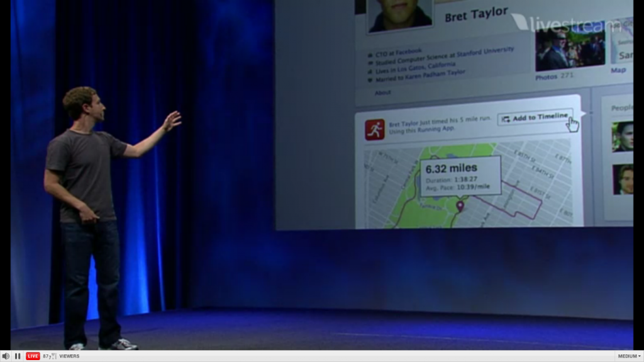The image size is (644, 362).
Task: Click the map pin marker on route
Action: tap(460, 206)
